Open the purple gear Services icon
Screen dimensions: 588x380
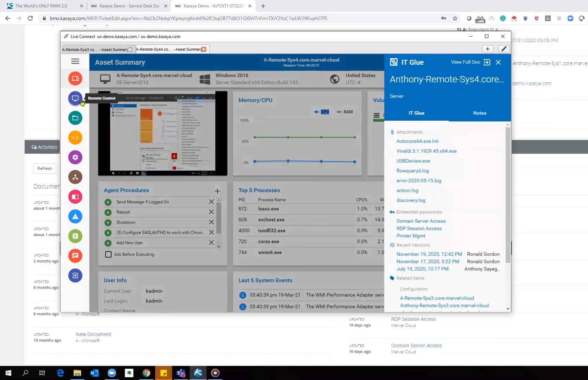pos(75,157)
